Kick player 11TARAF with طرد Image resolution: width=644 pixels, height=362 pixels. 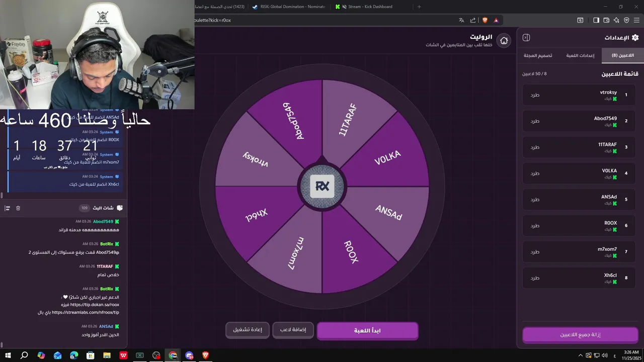[535, 147]
